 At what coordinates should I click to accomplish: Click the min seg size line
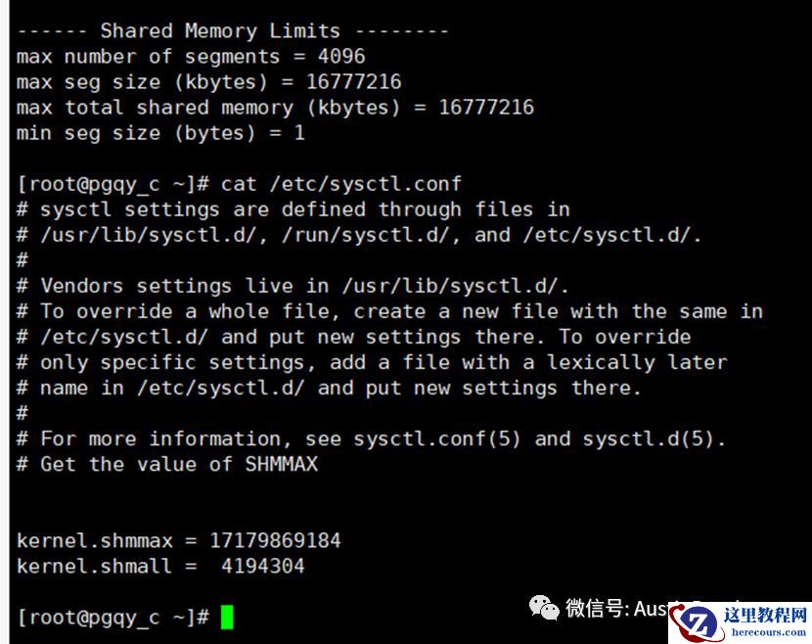click(x=160, y=133)
